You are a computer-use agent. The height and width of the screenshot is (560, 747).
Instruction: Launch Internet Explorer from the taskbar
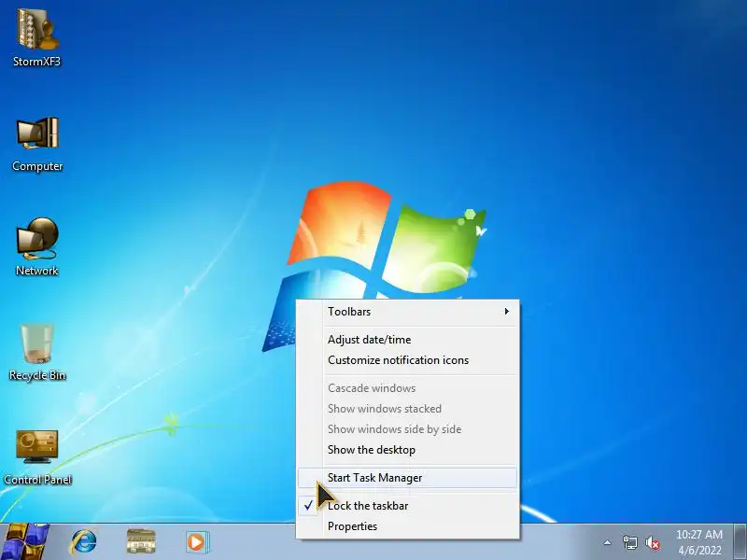tap(84, 542)
